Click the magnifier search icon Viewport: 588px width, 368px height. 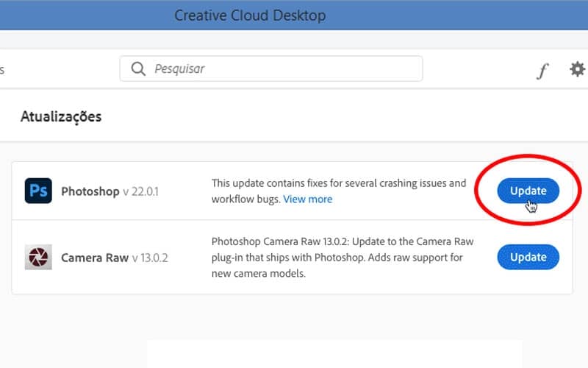[x=138, y=68]
